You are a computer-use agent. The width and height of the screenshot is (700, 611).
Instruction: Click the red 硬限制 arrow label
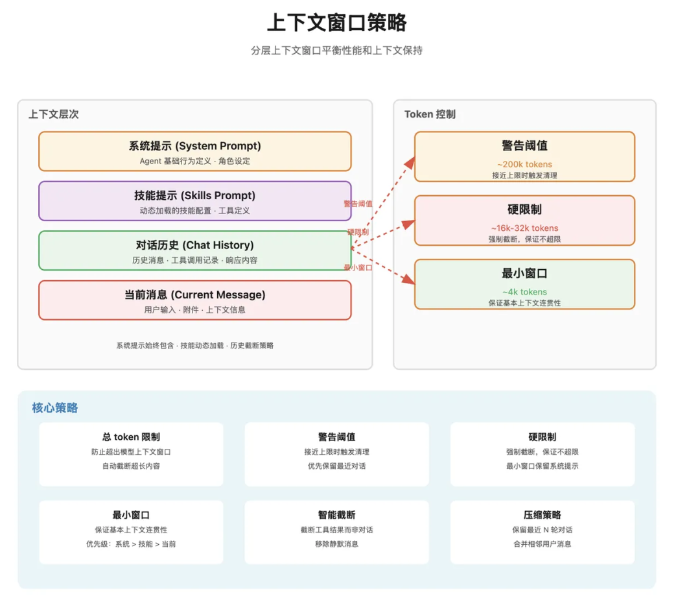click(357, 232)
